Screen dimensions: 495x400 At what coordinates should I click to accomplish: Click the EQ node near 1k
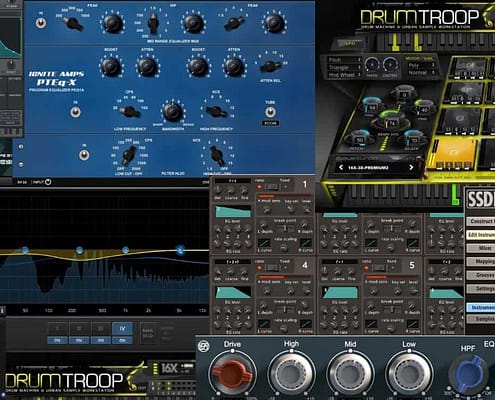click(x=125, y=250)
